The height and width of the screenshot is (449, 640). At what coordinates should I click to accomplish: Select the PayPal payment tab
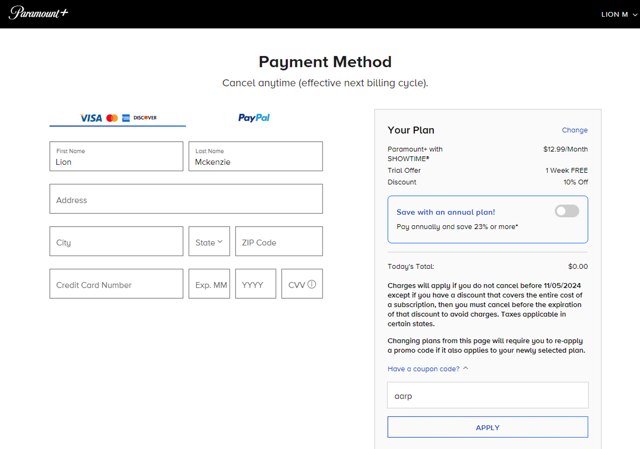[x=254, y=118]
